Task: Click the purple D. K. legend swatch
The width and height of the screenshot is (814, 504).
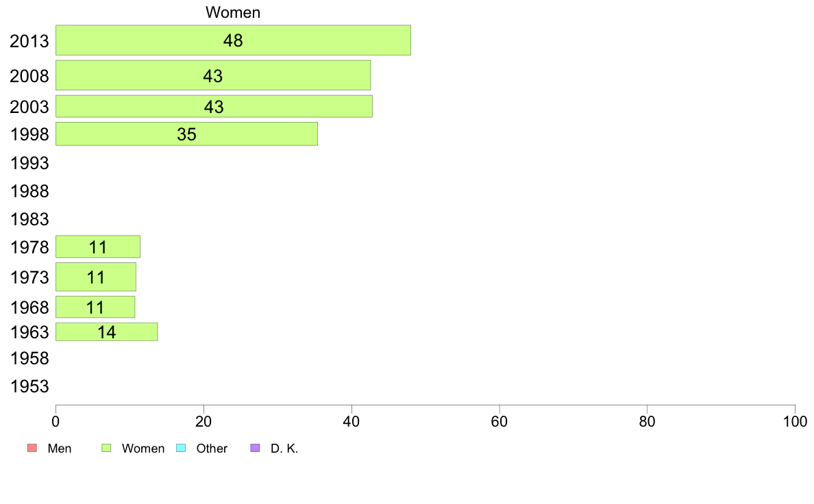Action: point(255,448)
